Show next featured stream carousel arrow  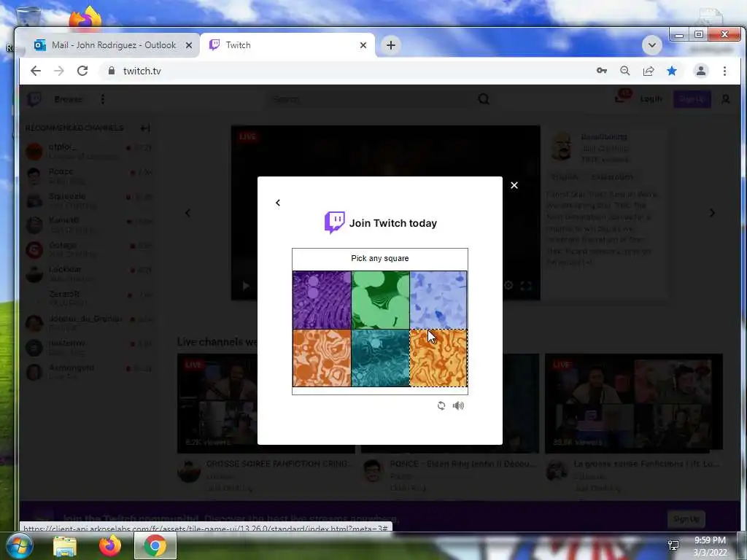pyautogui.click(x=712, y=213)
